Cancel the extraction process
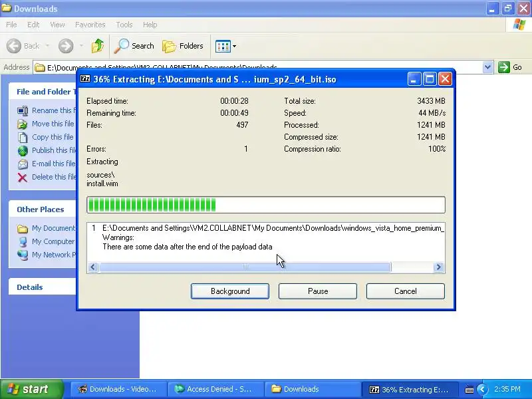The height and width of the screenshot is (399, 532). (x=405, y=291)
